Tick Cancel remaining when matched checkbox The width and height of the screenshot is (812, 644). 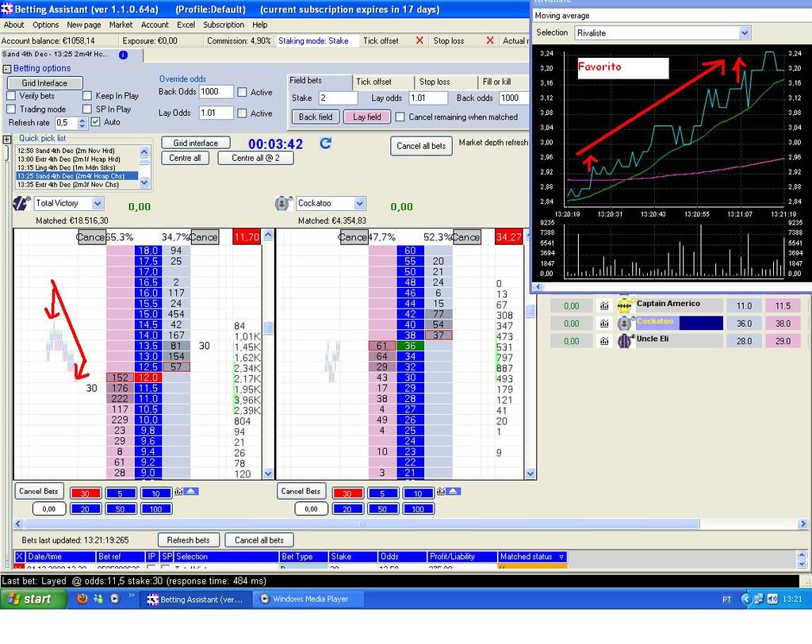click(400, 117)
